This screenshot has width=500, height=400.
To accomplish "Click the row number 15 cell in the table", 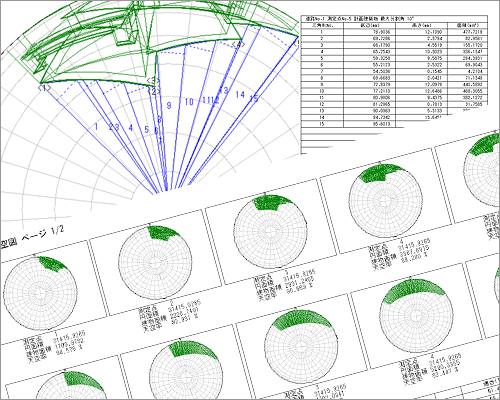I will [x=322, y=124].
